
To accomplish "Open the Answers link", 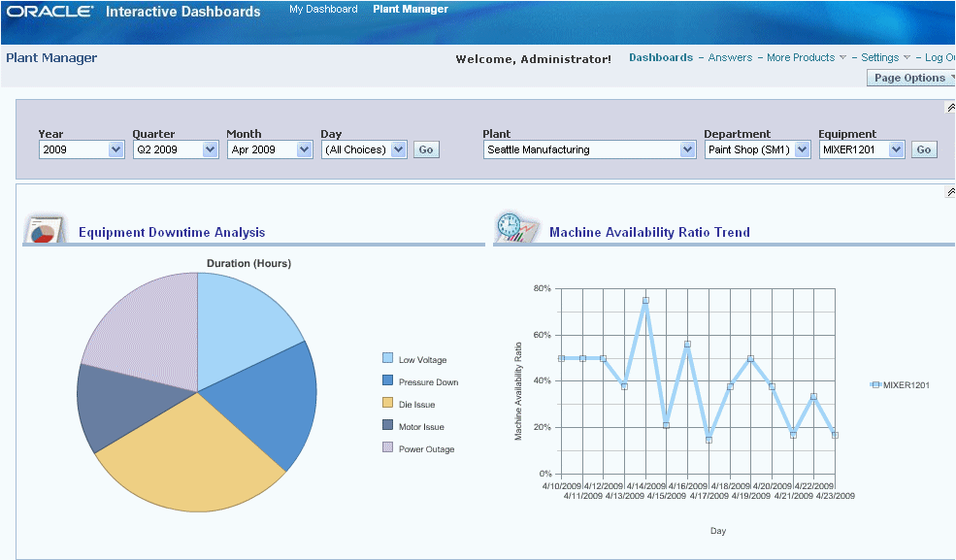I will pyautogui.click(x=730, y=57).
